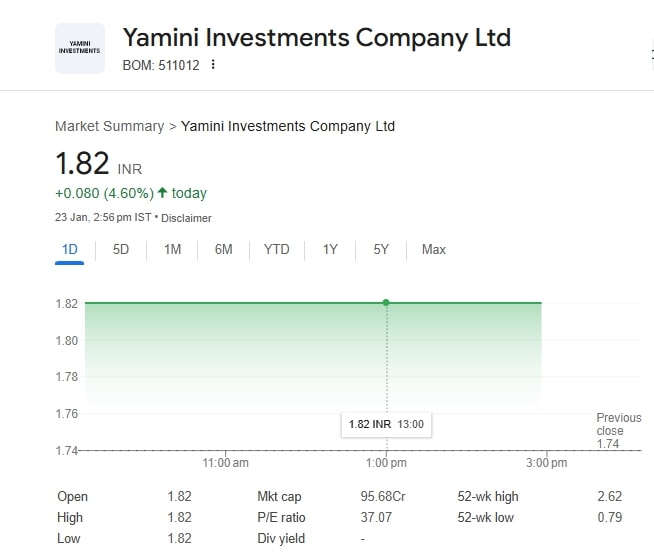Screen dimensions: 654x553
Task: Click the Yamini Investments Company Ltd heading
Action: tap(316, 38)
